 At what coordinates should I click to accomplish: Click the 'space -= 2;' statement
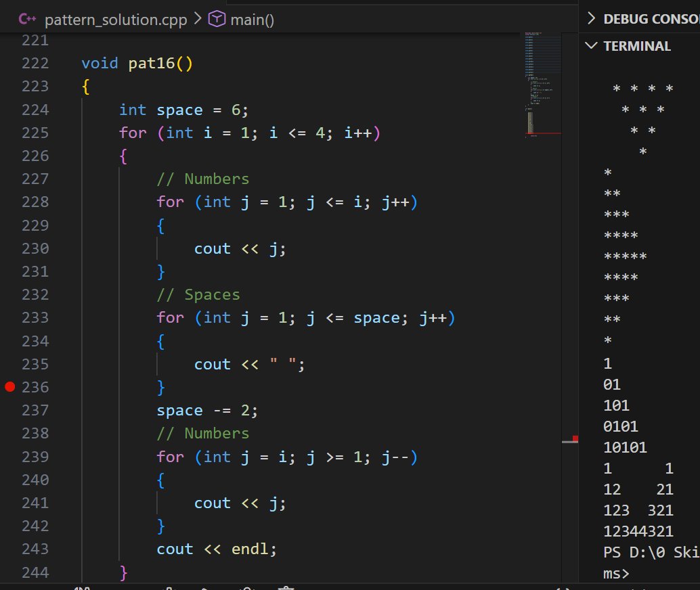(207, 410)
